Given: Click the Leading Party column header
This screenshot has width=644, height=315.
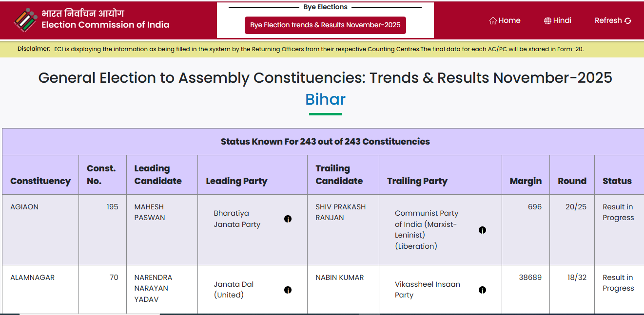Looking at the screenshot, I should coord(236,181).
